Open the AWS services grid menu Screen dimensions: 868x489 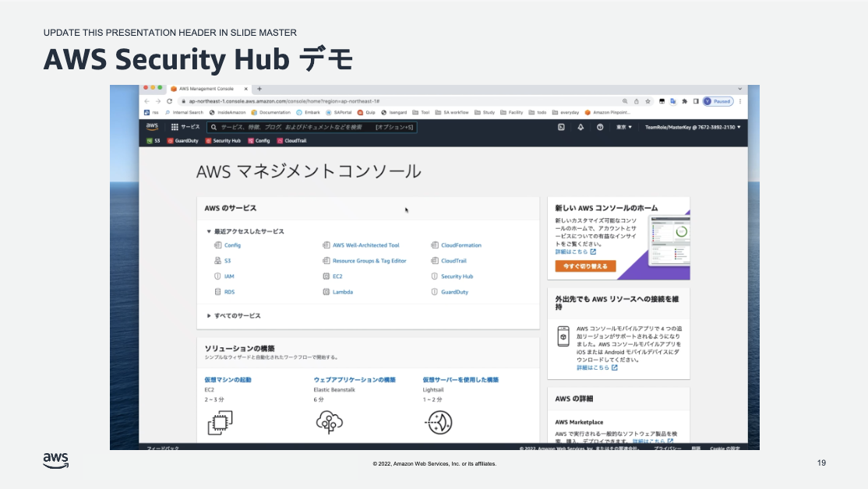175,127
